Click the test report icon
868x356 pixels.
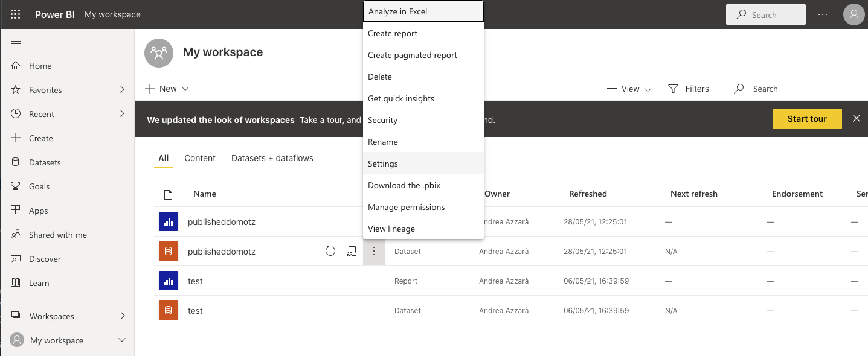[169, 281]
